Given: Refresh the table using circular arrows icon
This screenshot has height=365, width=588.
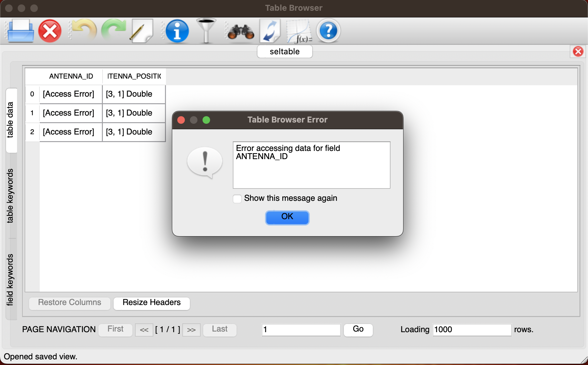Looking at the screenshot, I should [270, 31].
